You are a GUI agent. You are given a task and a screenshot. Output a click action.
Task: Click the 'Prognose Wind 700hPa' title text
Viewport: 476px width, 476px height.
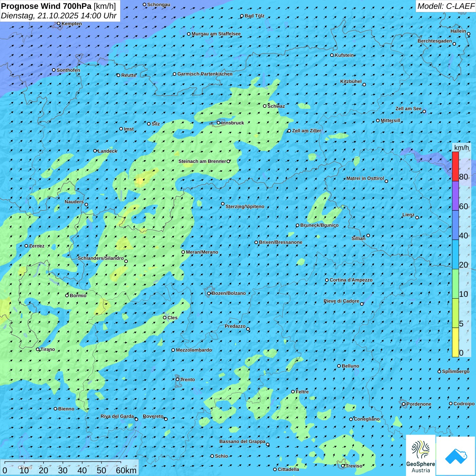point(46,6)
